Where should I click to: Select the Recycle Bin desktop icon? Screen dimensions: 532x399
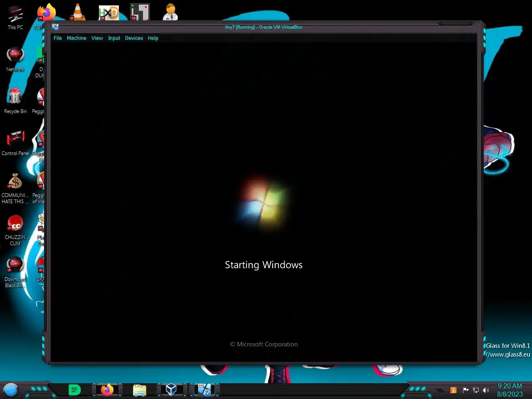15,101
